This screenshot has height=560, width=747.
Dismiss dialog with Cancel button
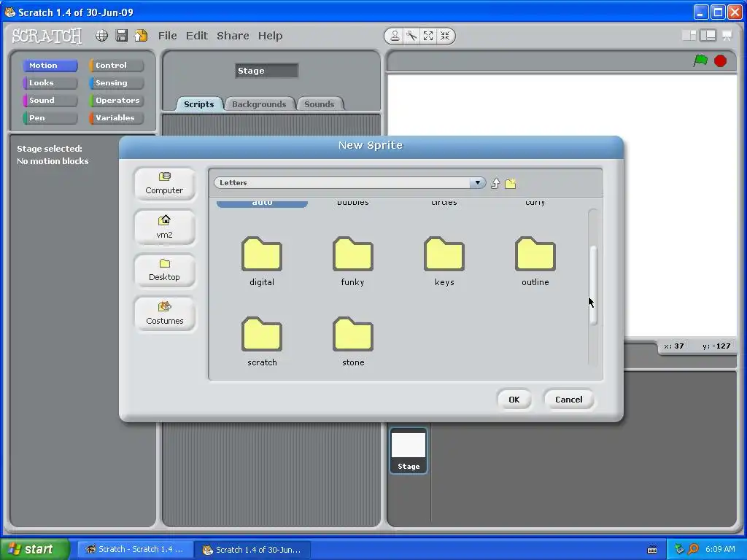(569, 400)
